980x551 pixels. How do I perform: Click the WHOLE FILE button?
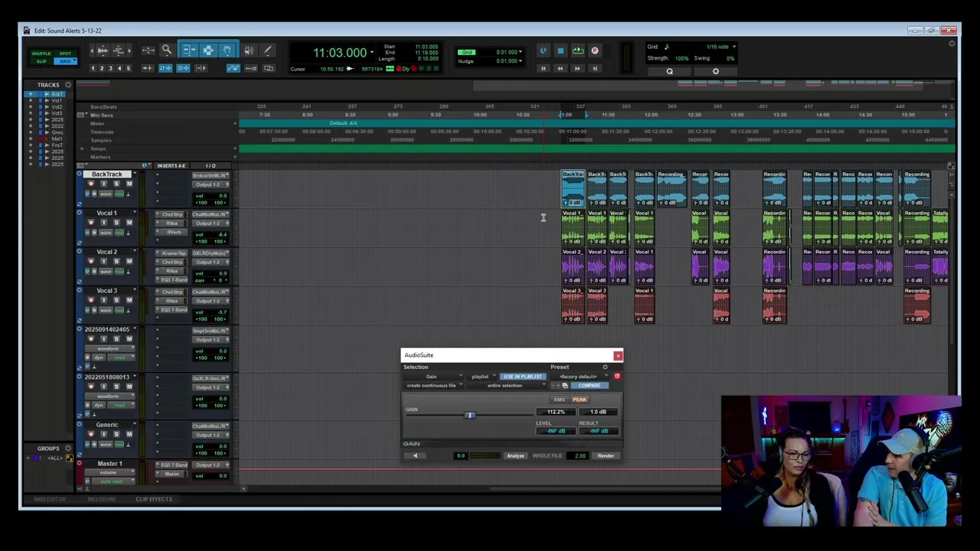547,456
